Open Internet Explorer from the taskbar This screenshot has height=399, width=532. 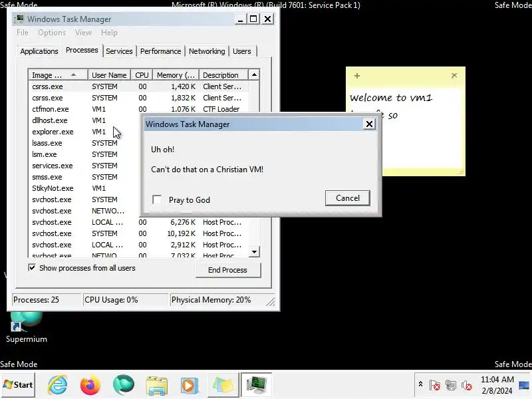58,385
